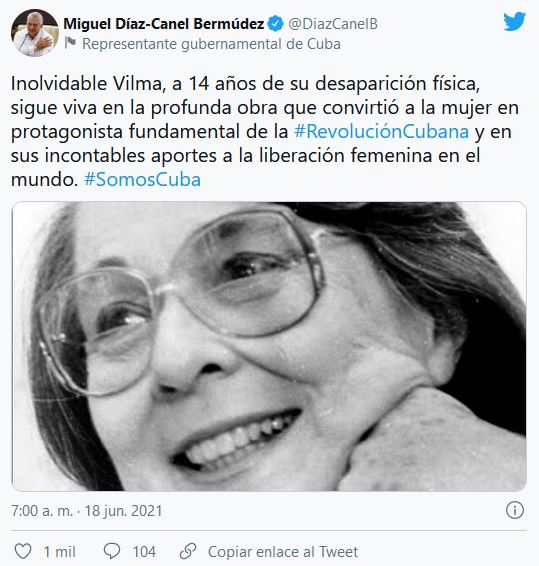
Task: Open the black-and-white photo of Vilma
Action: point(269,347)
